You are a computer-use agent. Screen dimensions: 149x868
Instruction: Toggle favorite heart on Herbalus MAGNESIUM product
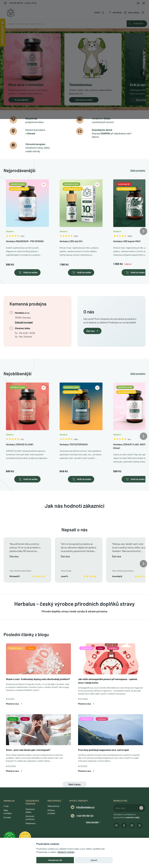pos(44,184)
